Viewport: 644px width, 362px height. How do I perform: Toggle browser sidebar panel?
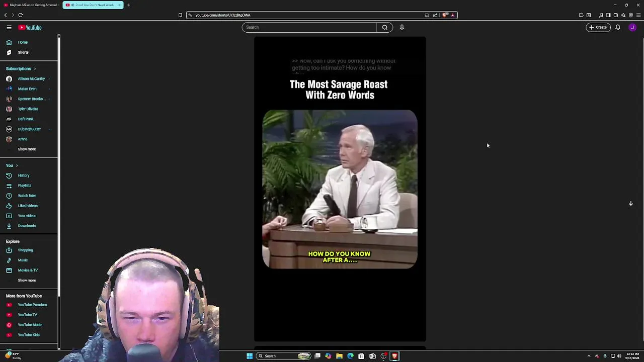pos(608,15)
